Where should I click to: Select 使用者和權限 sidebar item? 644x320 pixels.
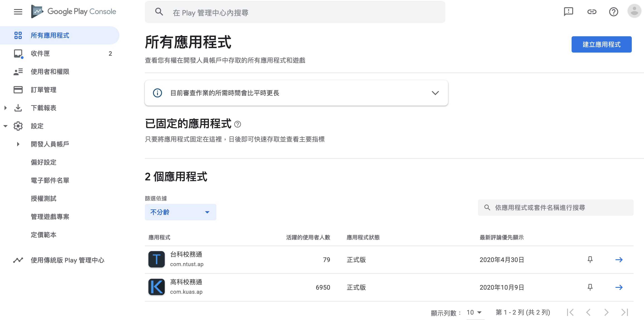pyautogui.click(x=50, y=72)
